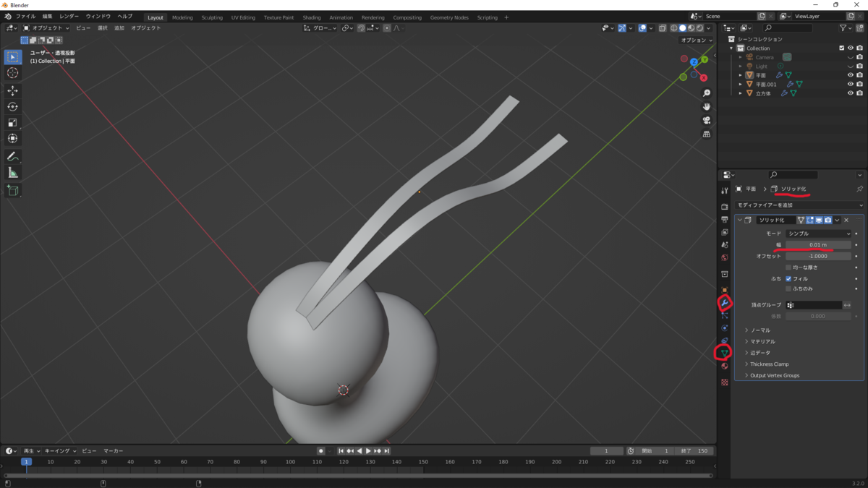This screenshot has height=488, width=868.
Task: Open the Material properties tab
Action: point(725,366)
